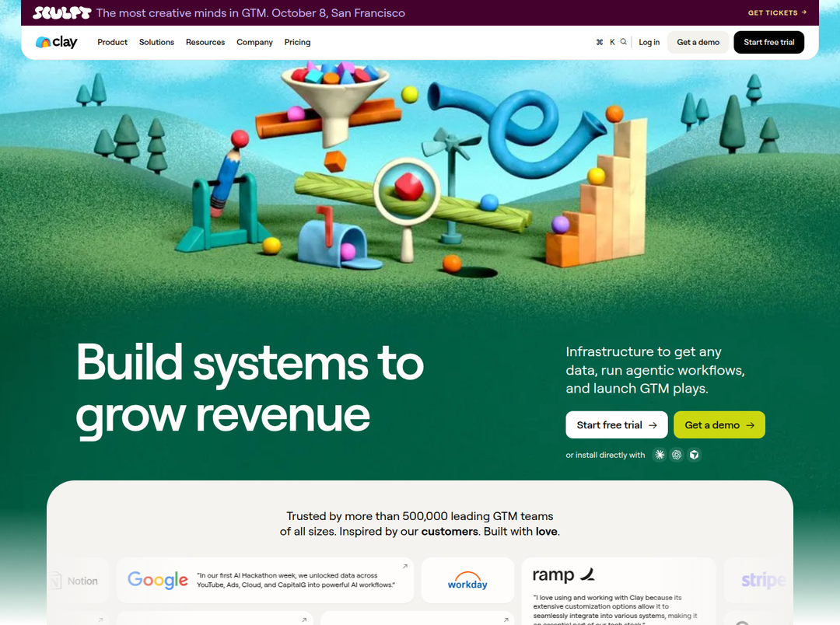Image resolution: width=840 pixels, height=625 pixels.
Task: Click the white Start free trial hero button
Action: click(x=617, y=424)
